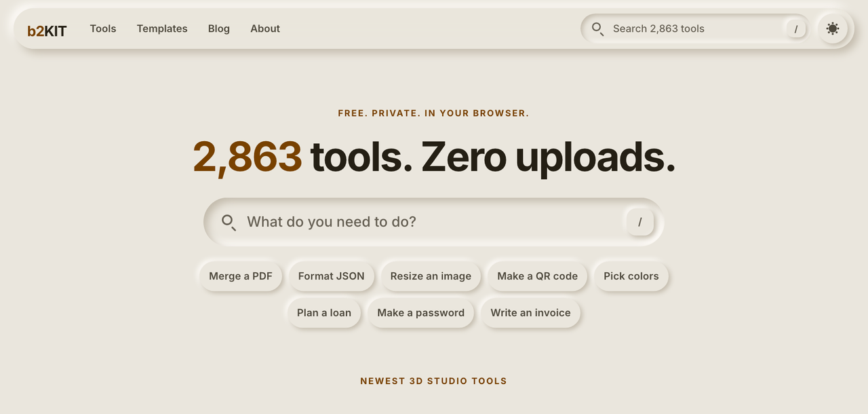The image size is (868, 414).
Task: Open the "Pick colors" tool chip
Action: pos(631,276)
